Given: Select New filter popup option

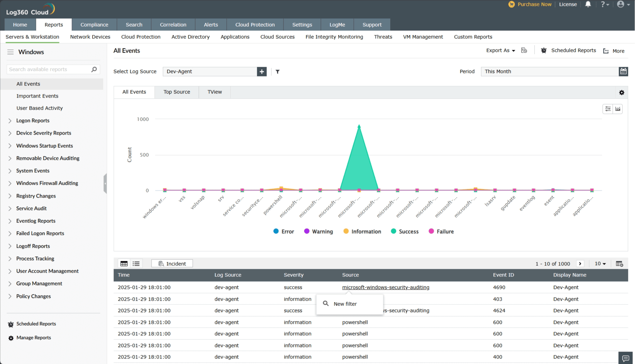Looking at the screenshot, I should pyautogui.click(x=349, y=304).
